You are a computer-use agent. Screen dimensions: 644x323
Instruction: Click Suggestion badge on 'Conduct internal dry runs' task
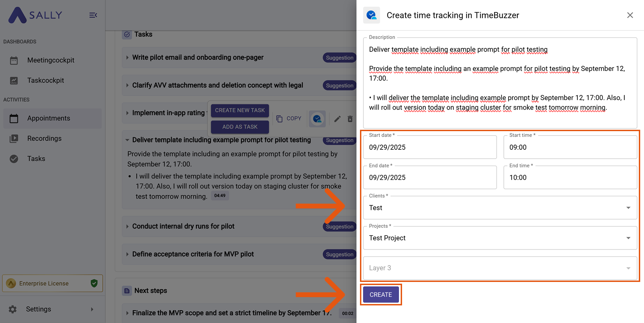[340, 227]
